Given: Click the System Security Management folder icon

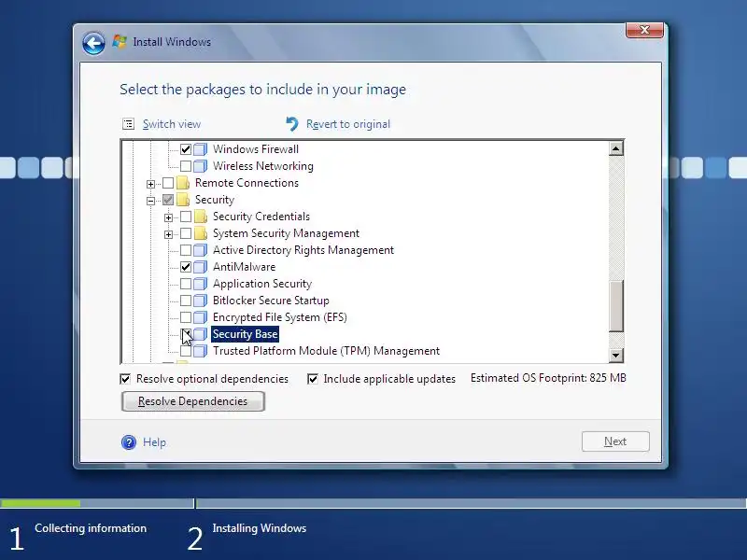Looking at the screenshot, I should click(201, 233).
